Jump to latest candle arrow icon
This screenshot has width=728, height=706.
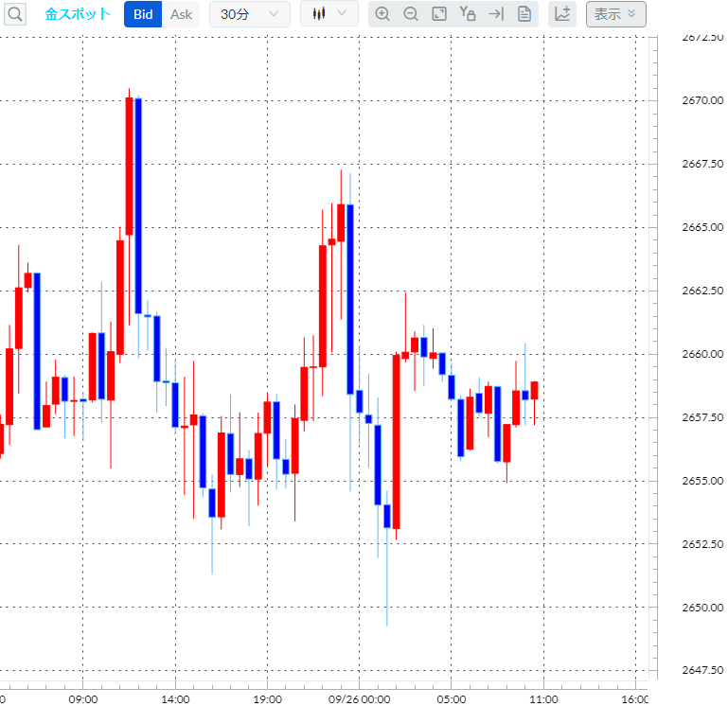point(496,14)
